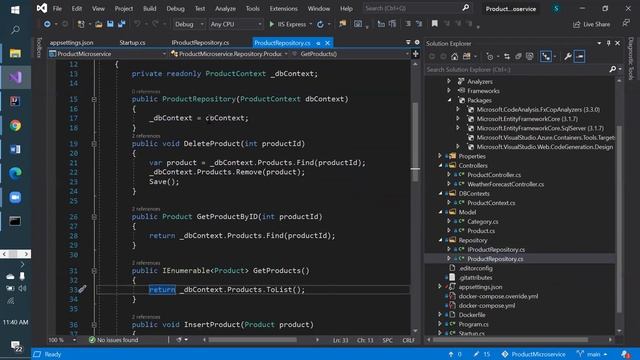Open the Any CPU platform dropdown

coord(236,24)
